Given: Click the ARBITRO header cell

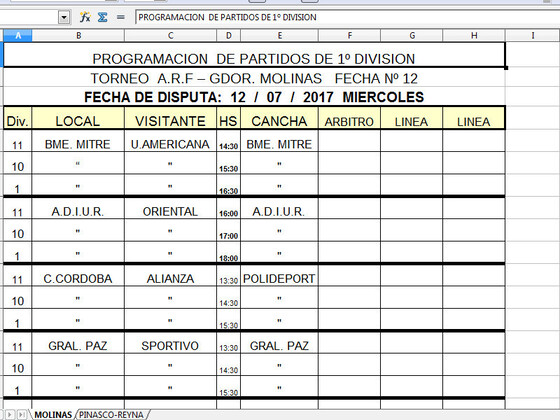Looking at the screenshot, I should pos(350,118).
